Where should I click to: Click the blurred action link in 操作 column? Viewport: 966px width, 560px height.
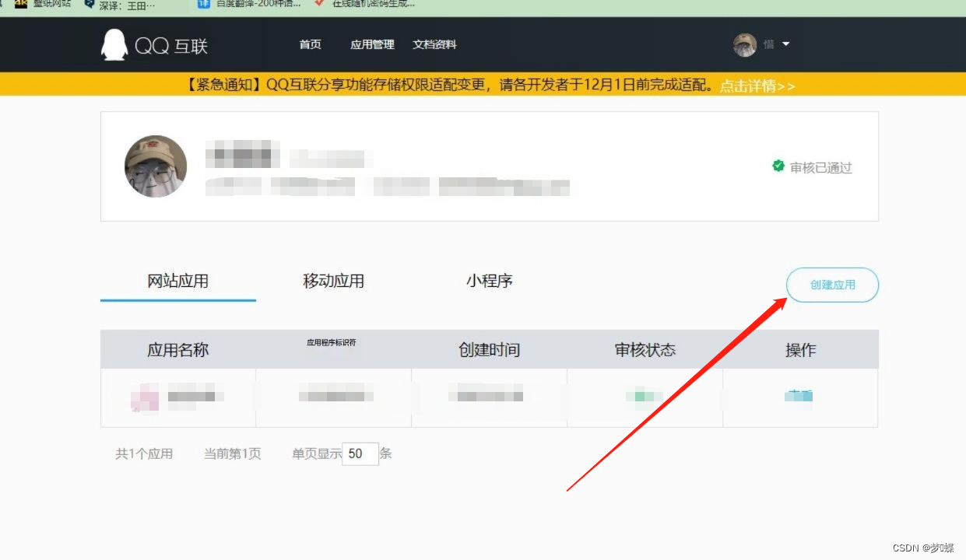pyautogui.click(x=799, y=397)
